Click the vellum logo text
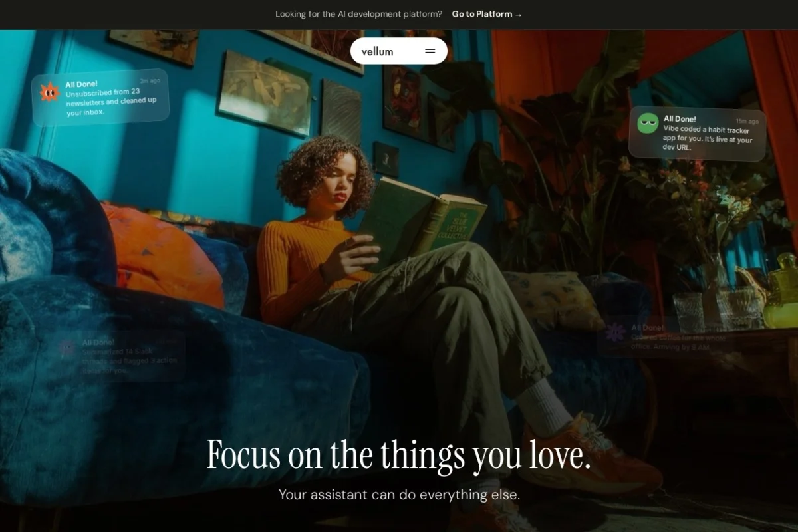This screenshot has width=798, height=532. (377, 51)
